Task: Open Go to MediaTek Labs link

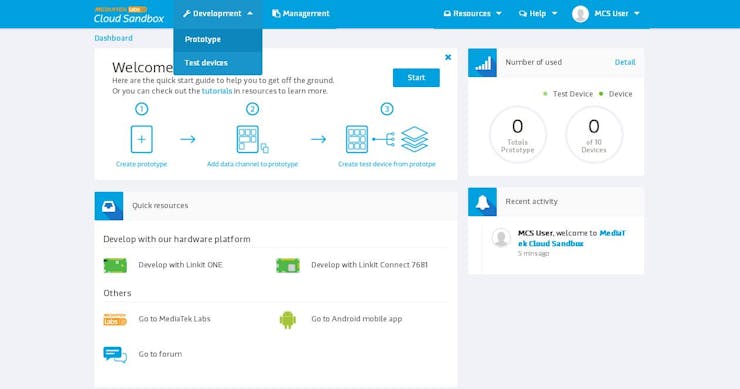Action: click(175, 319)
